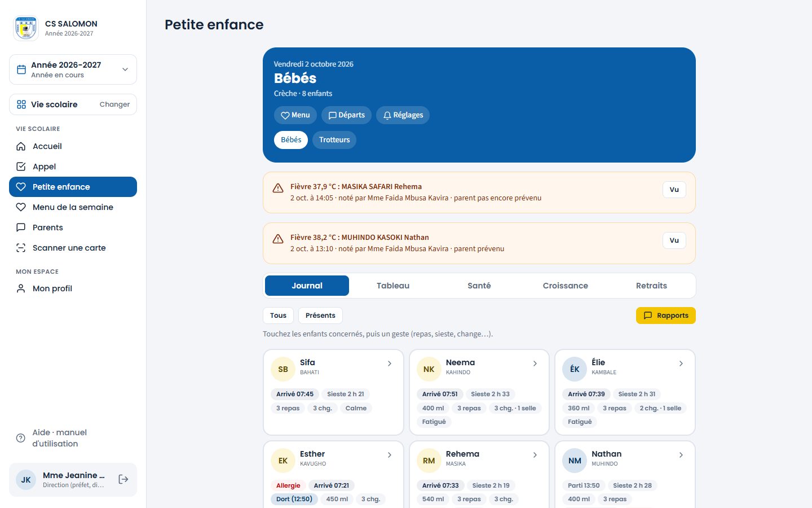Click the heart icon next to Menu de la semaine
The width and height of the screenshot is (812, 508).
[x=21, y=207]
